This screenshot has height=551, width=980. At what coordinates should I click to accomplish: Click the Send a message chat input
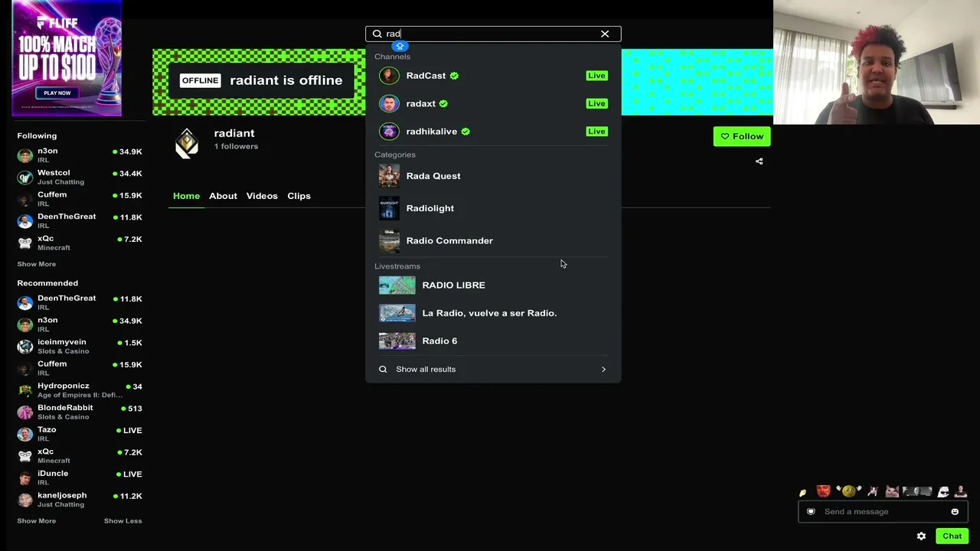click(883, 512)
